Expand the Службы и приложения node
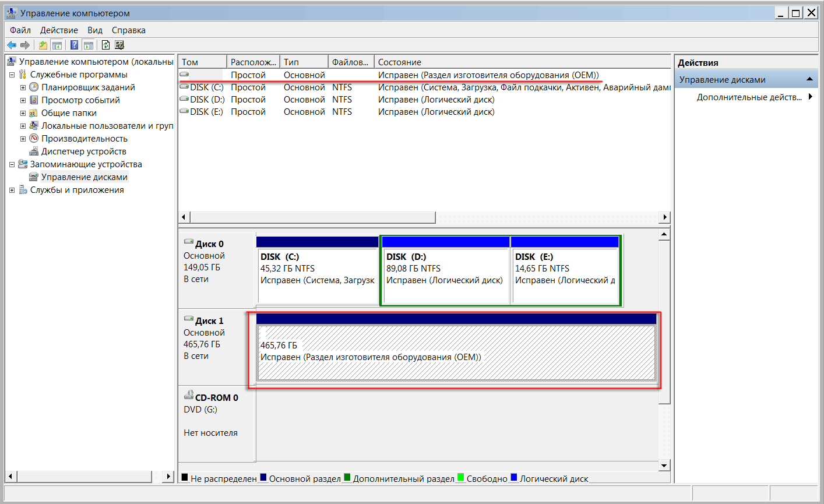 [x=12, y=190]
